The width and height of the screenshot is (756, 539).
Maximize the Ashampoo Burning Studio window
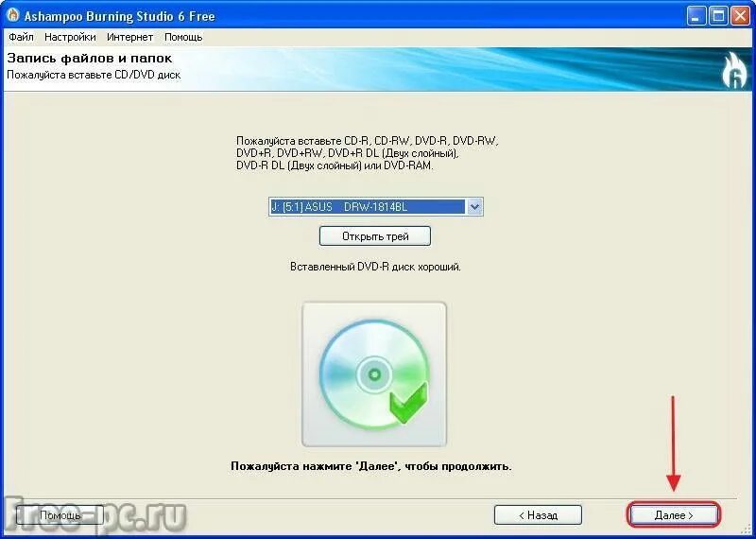(x=718, y=17)
